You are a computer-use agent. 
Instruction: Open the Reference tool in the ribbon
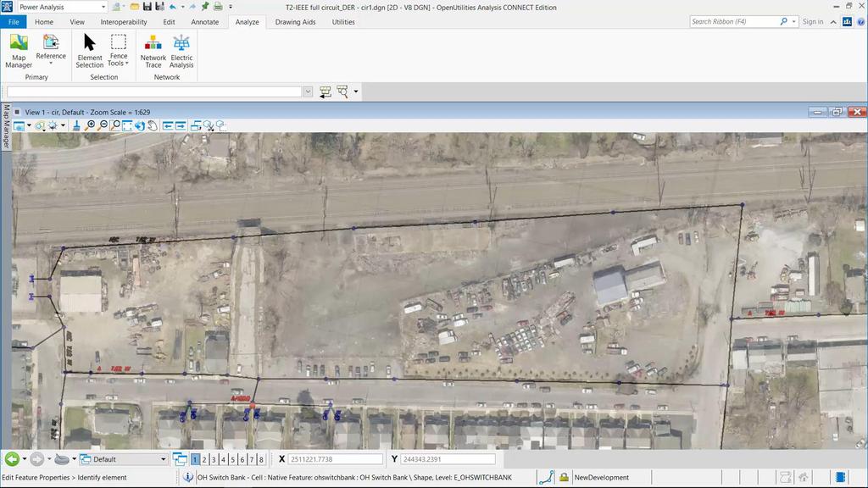[x=50, y=50]
